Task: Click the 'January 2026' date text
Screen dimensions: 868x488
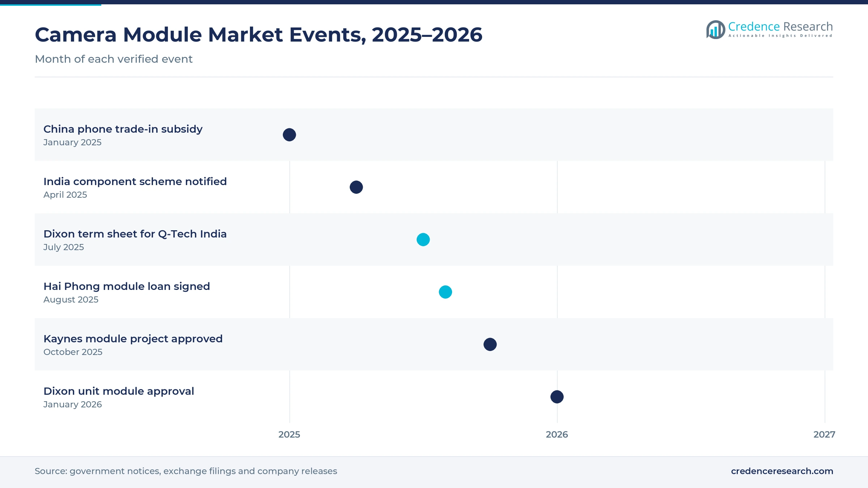Action: coord(73,404)
